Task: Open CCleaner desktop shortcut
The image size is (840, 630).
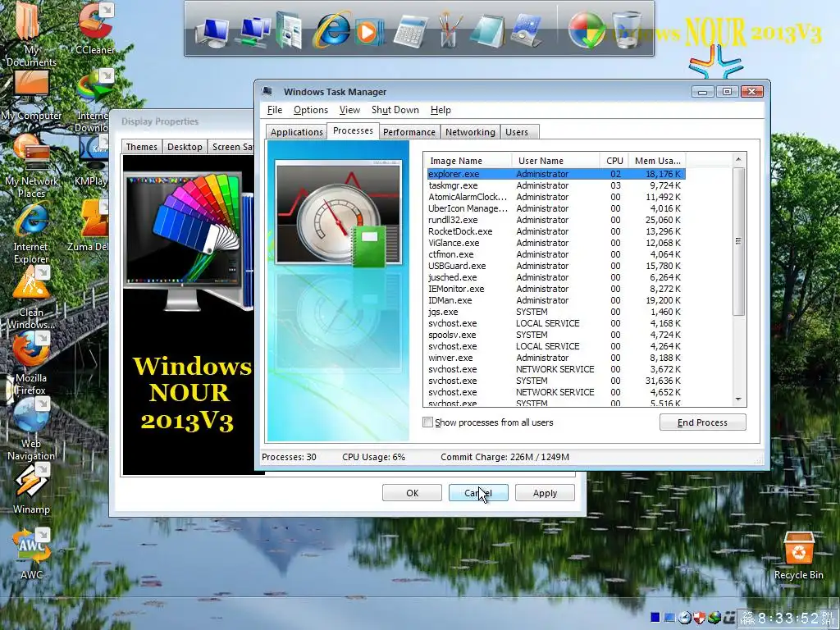Action: tap(95, 28)
